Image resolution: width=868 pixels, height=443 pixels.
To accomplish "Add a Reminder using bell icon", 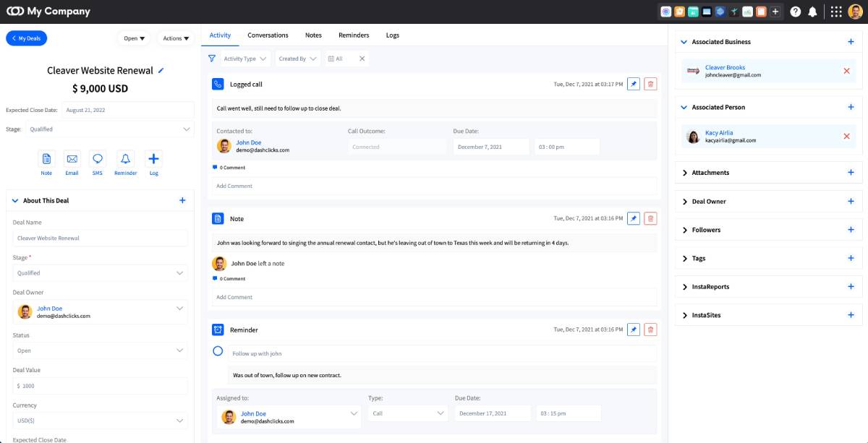I will coord(125,159).
